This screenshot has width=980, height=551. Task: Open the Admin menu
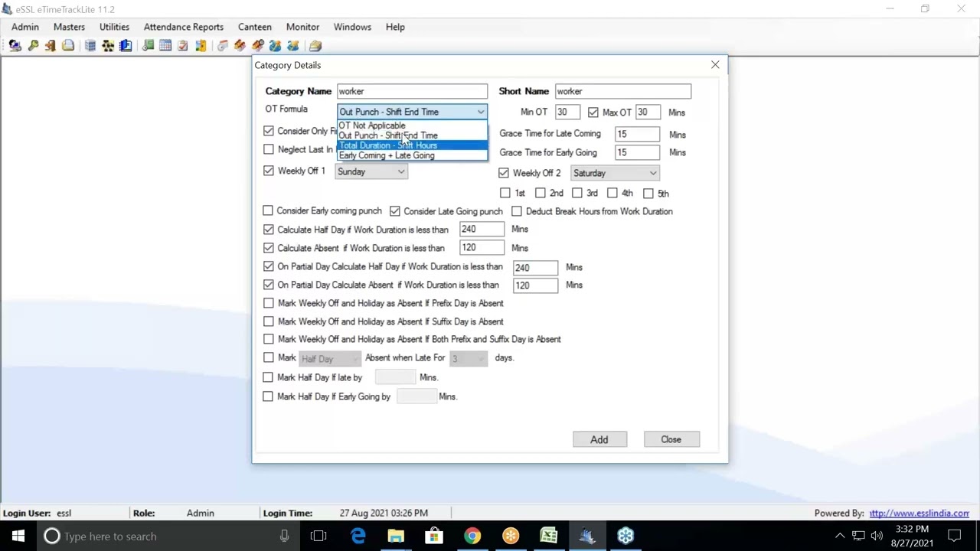click(x=25, y=27)
